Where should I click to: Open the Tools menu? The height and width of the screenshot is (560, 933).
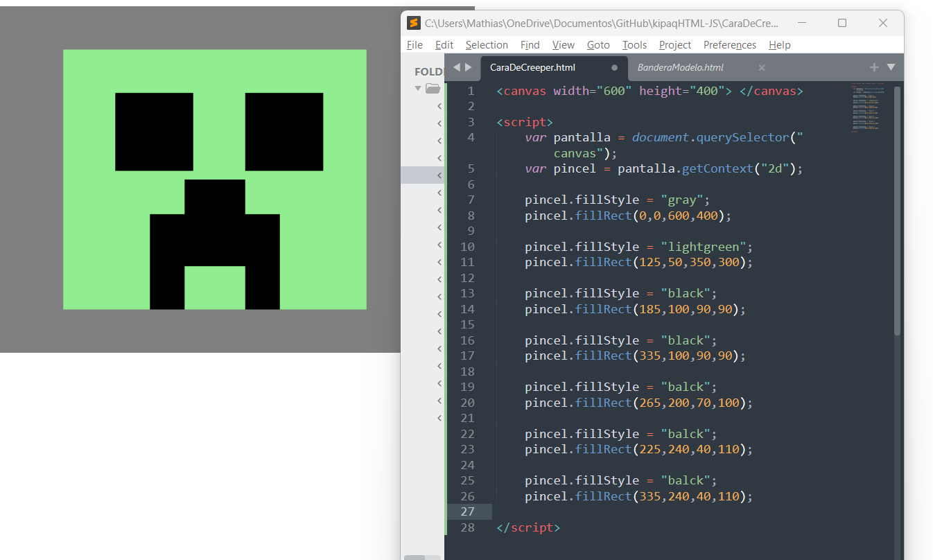coord(634,45)
